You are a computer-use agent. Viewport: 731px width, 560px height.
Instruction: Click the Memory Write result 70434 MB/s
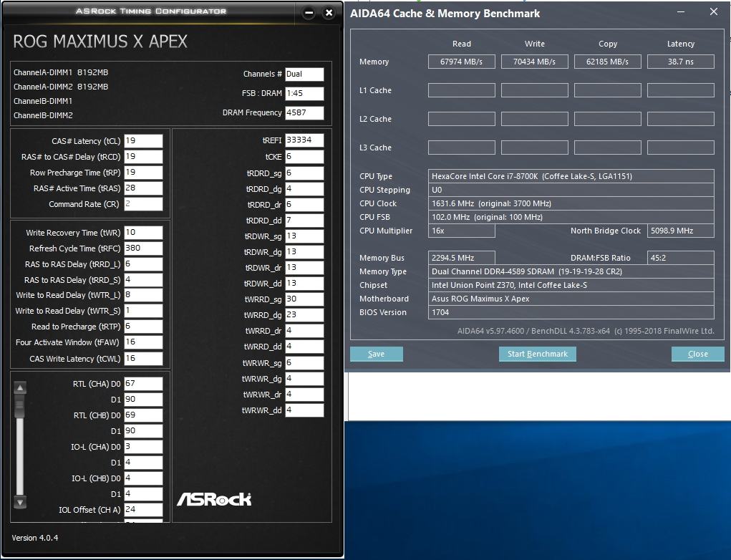tap(535, 62)
